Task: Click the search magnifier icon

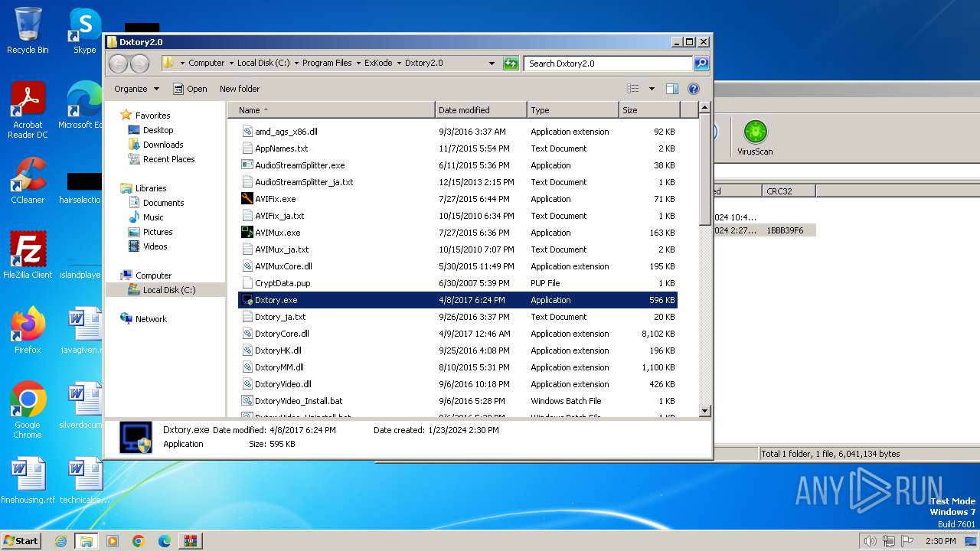Action: coord(701,64)
